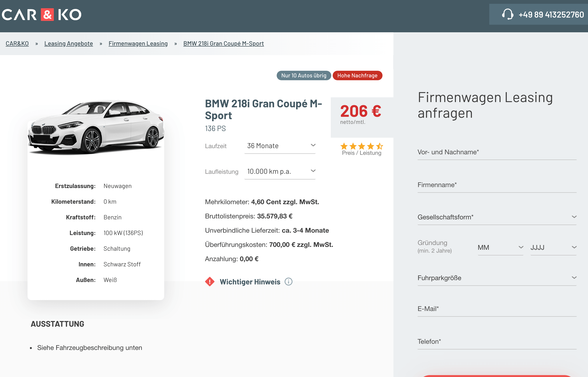The image size is (588, 377).
Task: Click the 'Wichtiger Hinweis' heading
Action: 250,282
